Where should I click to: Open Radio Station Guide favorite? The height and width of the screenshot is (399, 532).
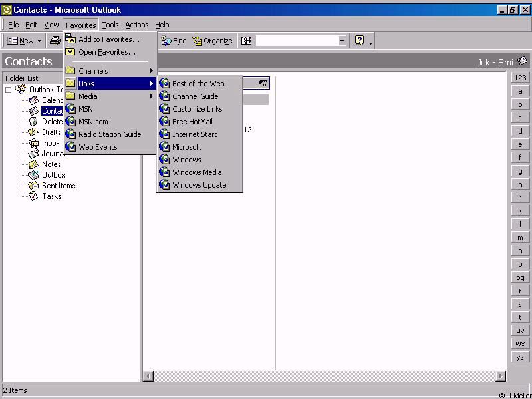(110, 134)
